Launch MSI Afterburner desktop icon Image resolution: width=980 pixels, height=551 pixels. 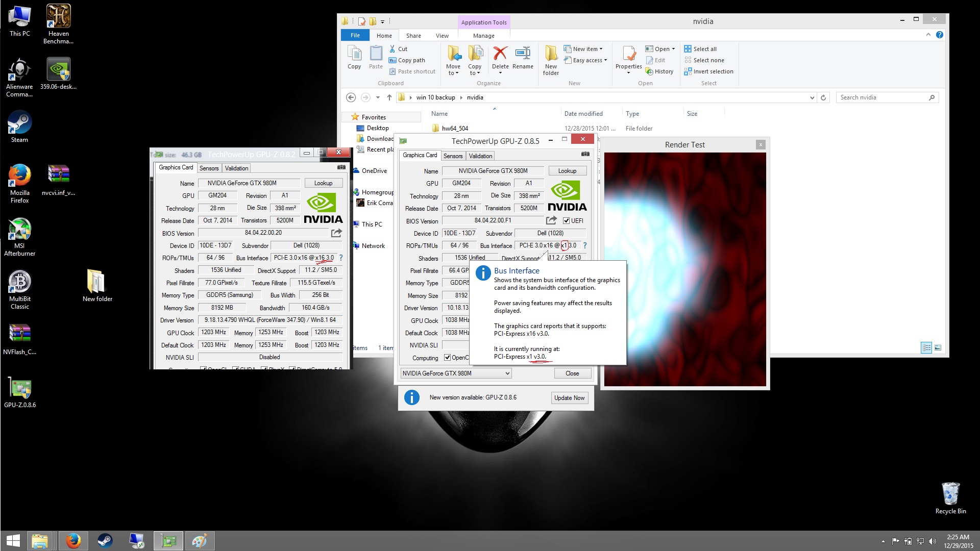(x=19, y=236)
